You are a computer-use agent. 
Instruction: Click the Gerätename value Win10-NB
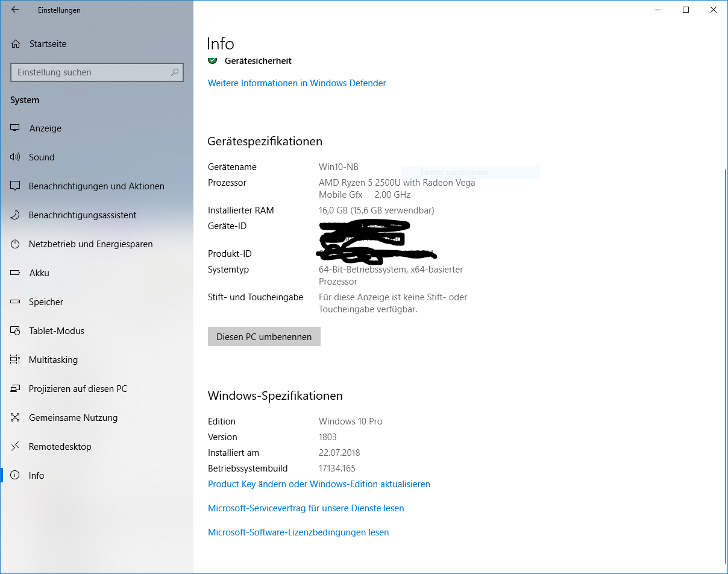tap(338, 167)
